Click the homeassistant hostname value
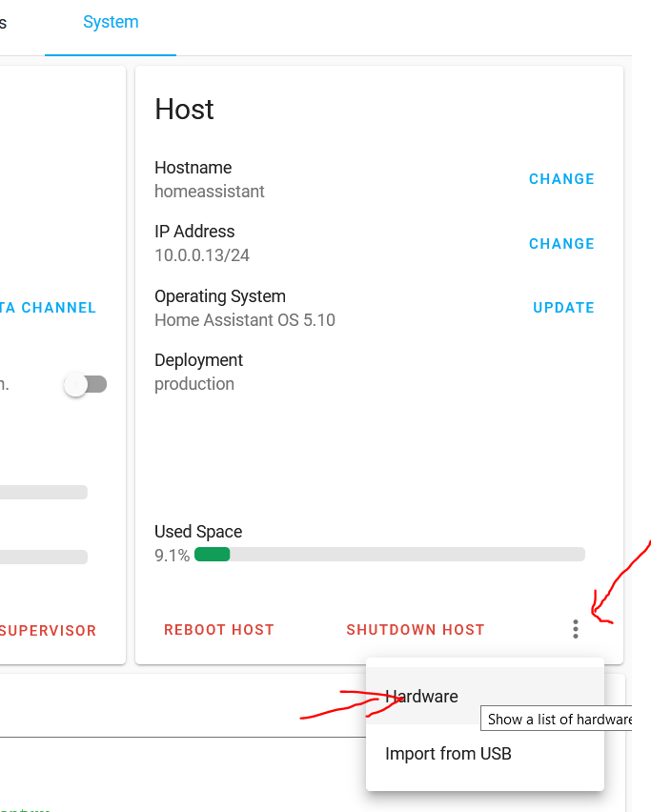Screen dimensions: 651x812 [210, 192]
